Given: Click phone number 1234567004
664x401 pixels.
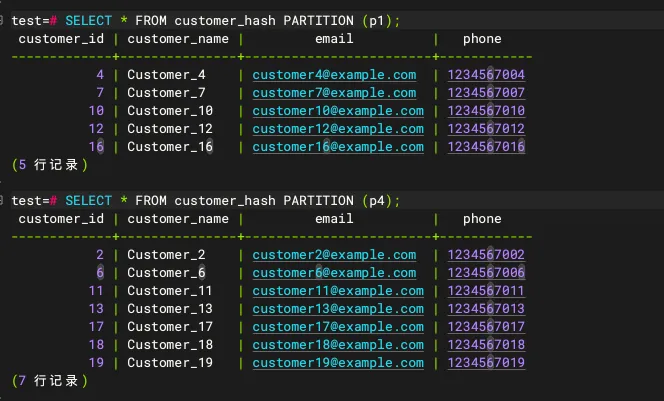Looking at the screenshot, I should click(x=486, y=75).
